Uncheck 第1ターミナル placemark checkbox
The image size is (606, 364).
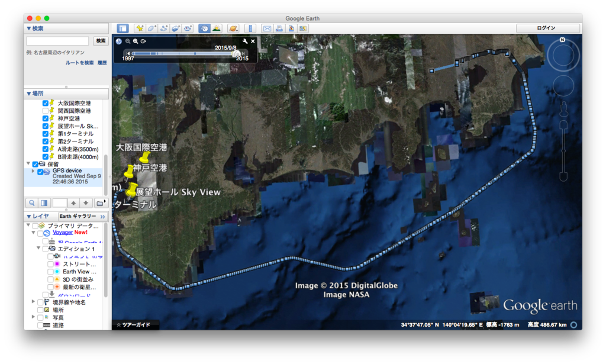click(45, 134)
